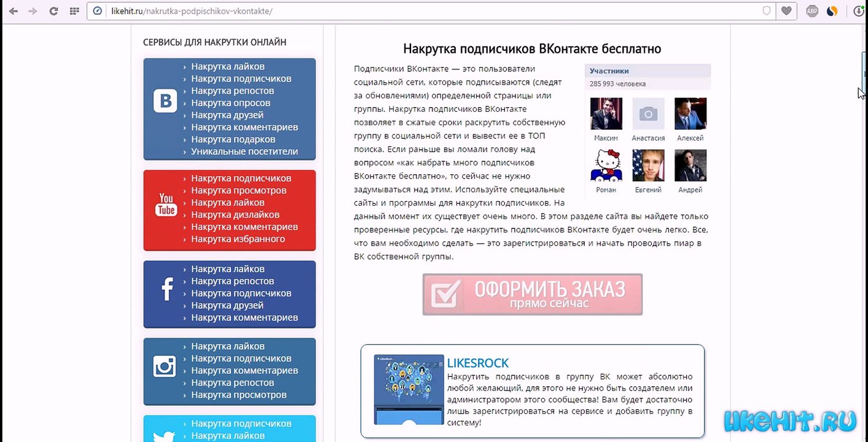
Task: Open the LIKESROCK service title link
Action: 478,363
